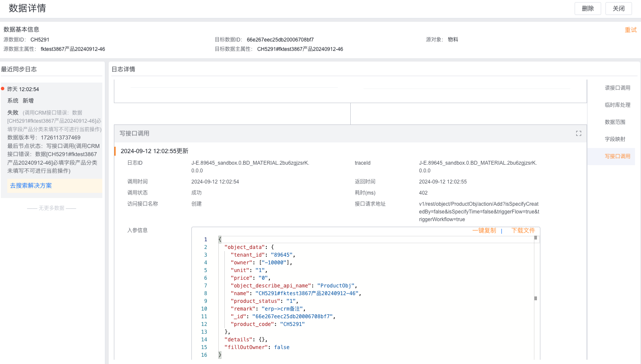
Task: Click the 关闭 button
Action: pyautogui.click(x=618, y=9)
